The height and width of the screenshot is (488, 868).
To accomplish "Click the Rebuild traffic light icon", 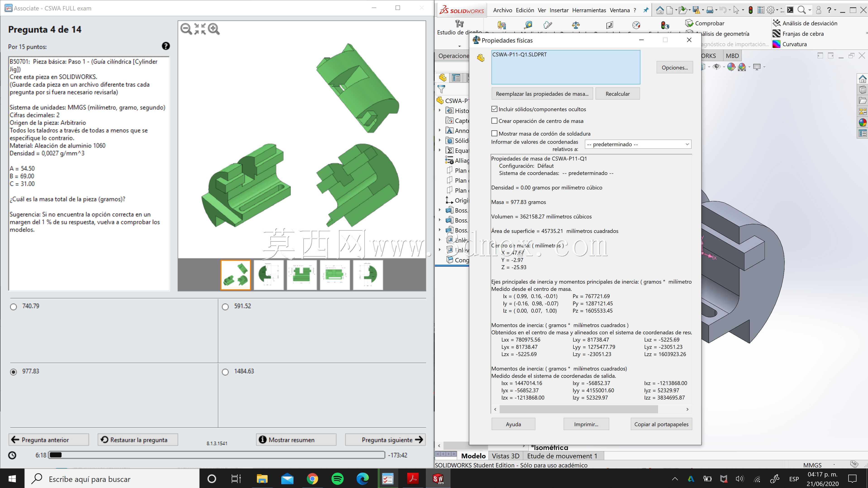I will tap(750, 10).
